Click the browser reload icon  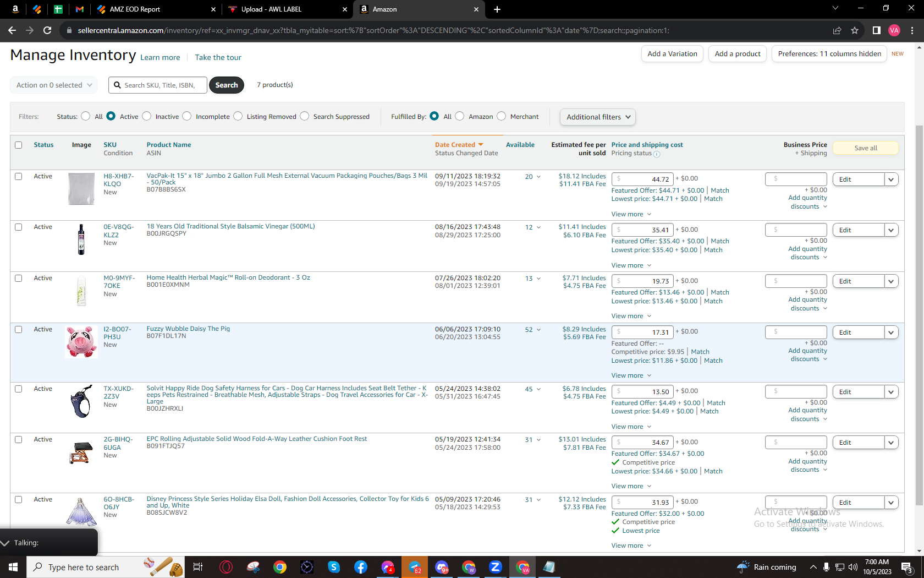click(47, 30)
